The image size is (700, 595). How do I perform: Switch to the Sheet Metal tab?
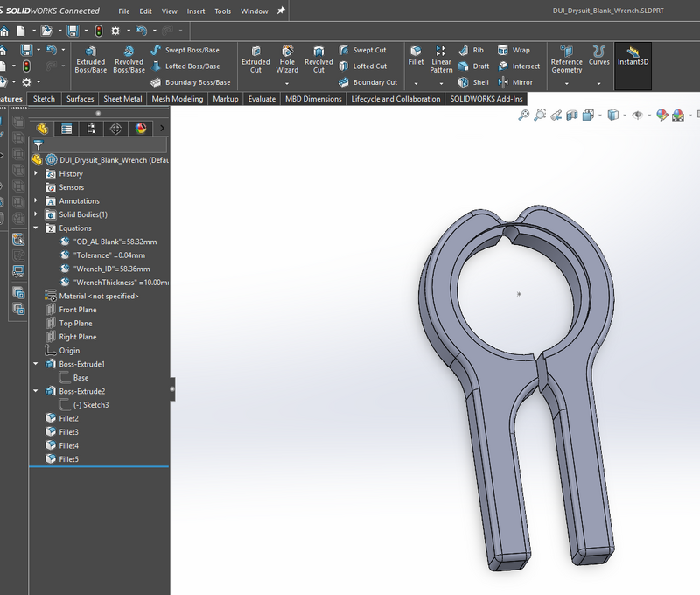pyautogui.click(x=122, y=99)
